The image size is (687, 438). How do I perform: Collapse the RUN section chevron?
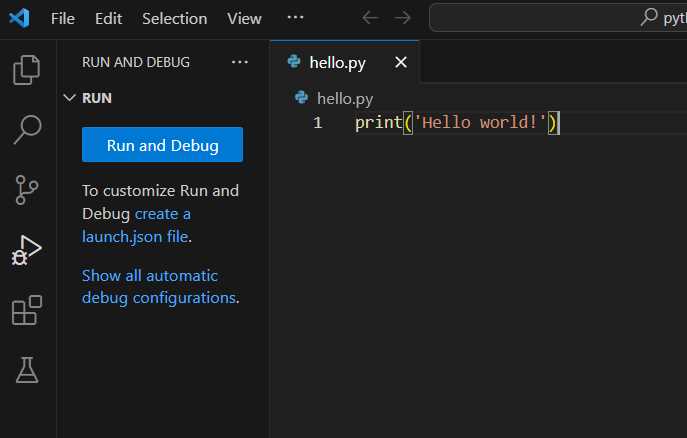coord(69,98)
